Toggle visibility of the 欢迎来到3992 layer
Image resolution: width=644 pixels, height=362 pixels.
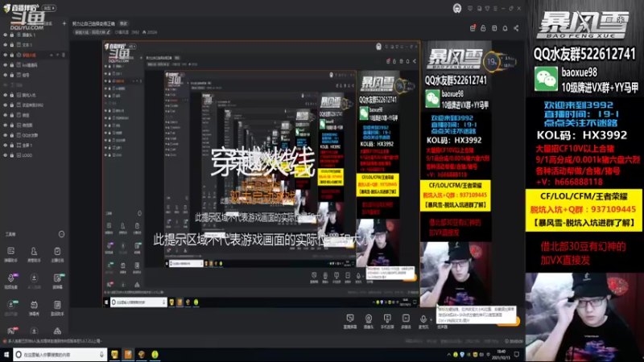[6, 105]
